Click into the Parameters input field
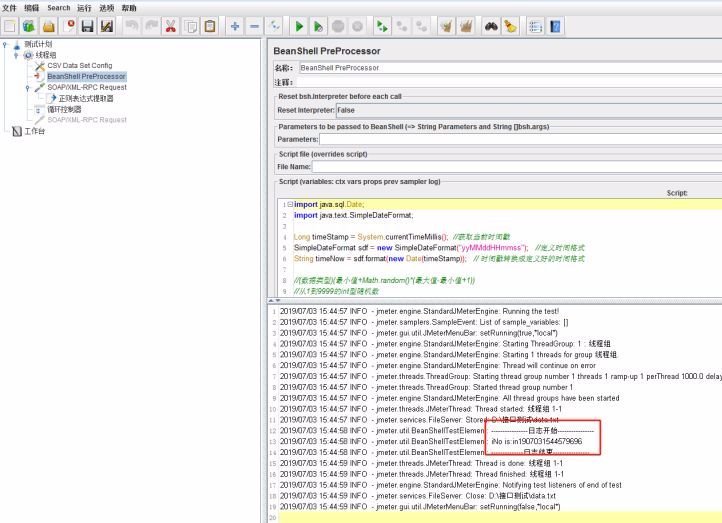 [x=520, y=139]
